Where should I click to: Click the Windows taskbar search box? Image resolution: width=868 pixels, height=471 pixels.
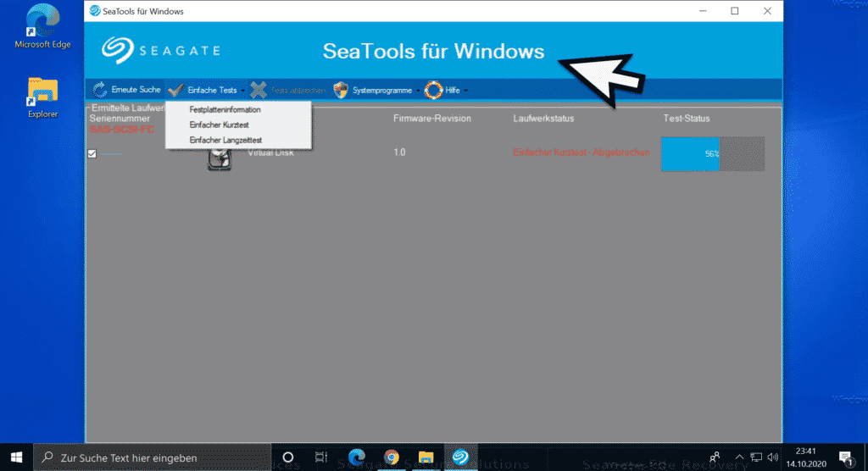click(153, 457)
